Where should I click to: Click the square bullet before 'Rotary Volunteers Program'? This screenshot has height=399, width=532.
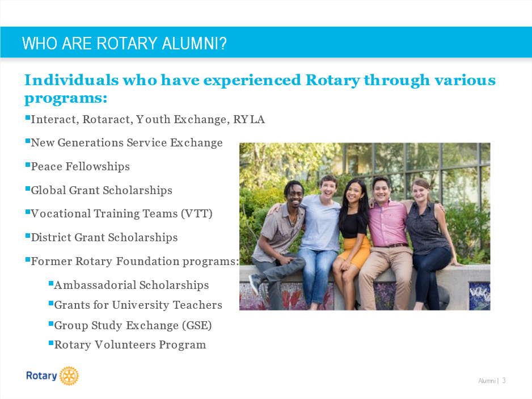tap(51, 343)
